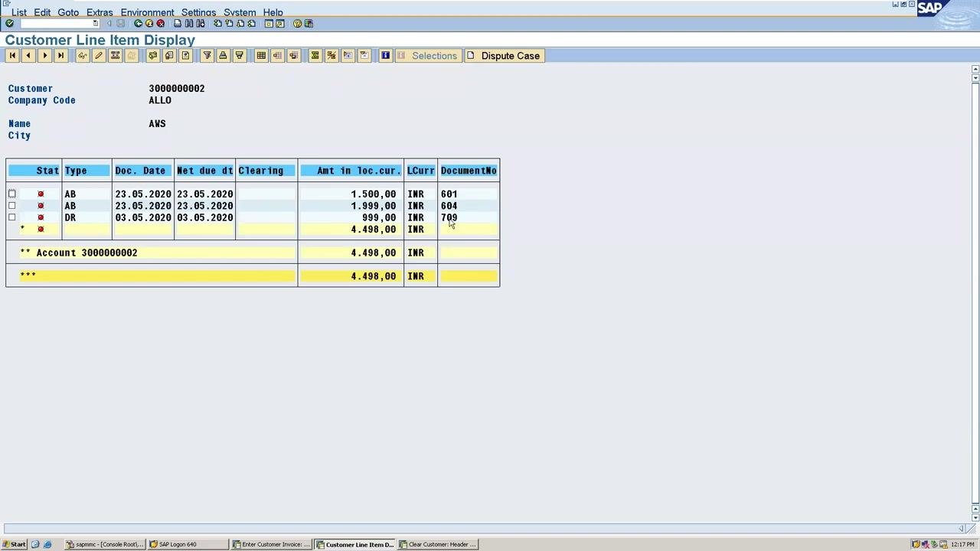Click the Subtotals icon
The width and height of the screenshot is (980, 551).
pyautogui.click(x=331, y=56)
